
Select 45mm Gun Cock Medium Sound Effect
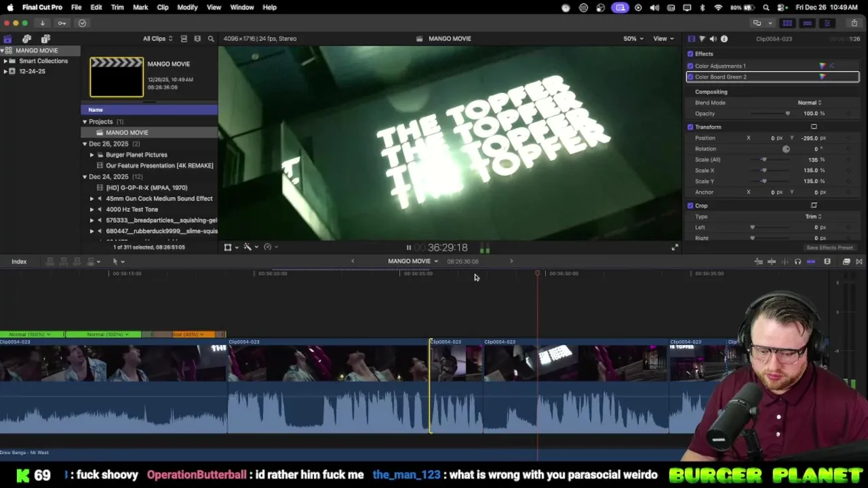[159, 199]
